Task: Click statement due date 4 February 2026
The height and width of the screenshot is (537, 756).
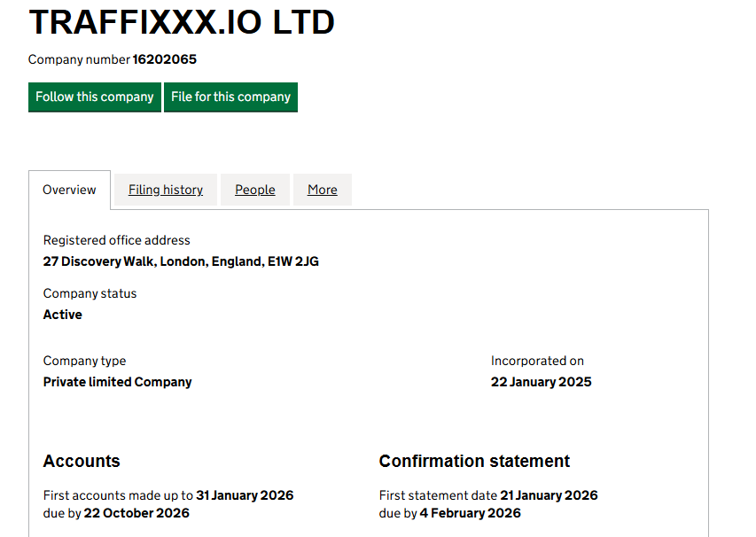Action: coord(470,513)
